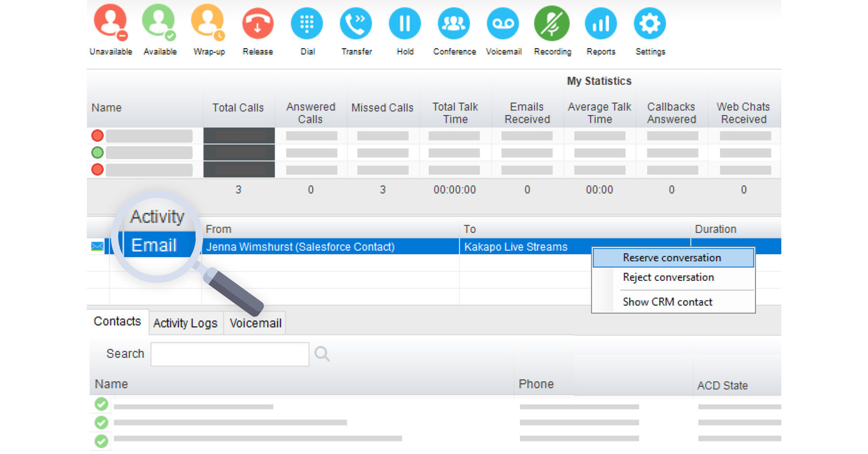
Task: Release the current call
Action: click(257, 23)
